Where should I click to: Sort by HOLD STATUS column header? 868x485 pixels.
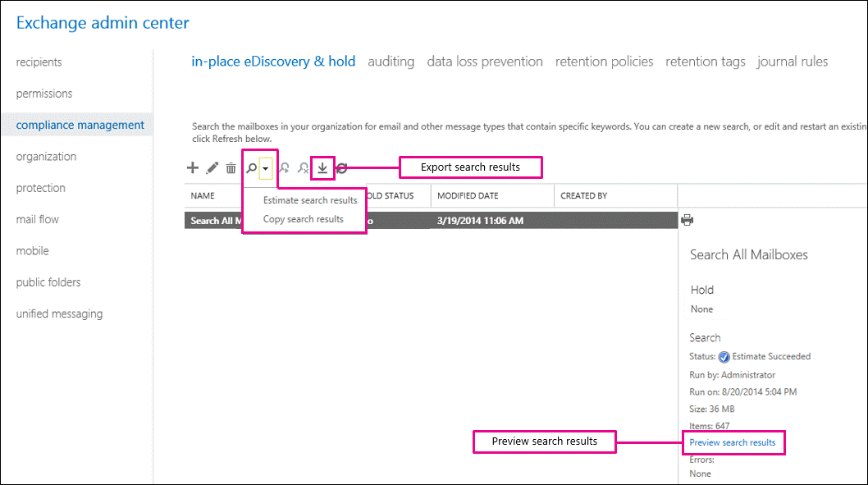click(x=391, y=196)
